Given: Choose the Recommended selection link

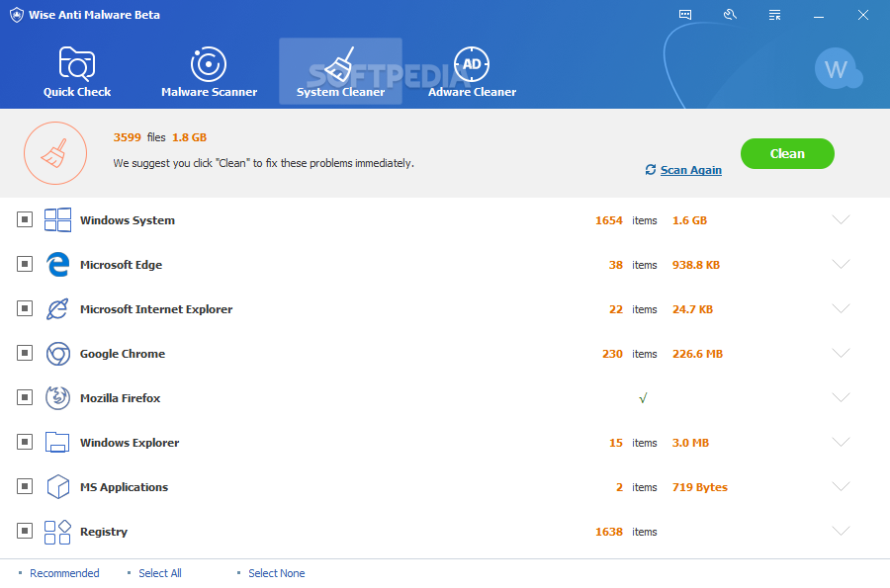Looking at the screenshot, I should (x=64, y=573).
